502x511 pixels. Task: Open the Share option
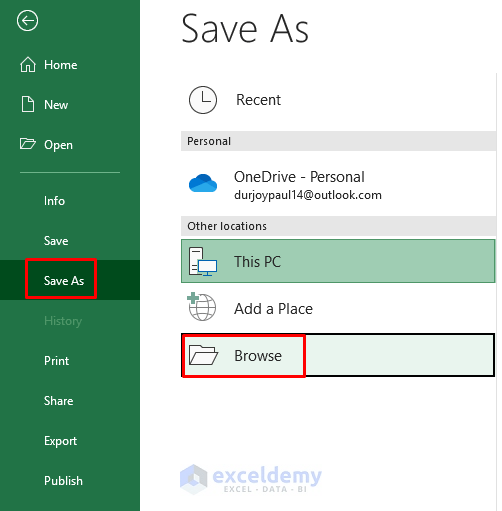pos(70,401)
